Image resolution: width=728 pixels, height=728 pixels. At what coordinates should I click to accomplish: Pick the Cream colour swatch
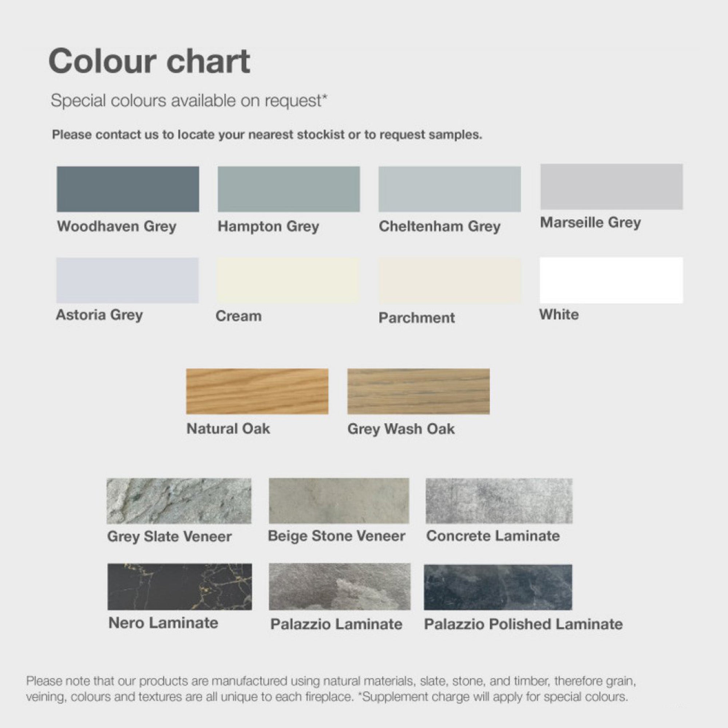click(x=288, y=280)
